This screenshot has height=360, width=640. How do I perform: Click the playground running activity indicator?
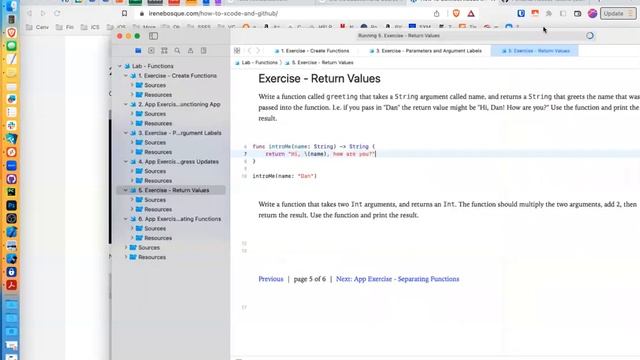point(590,36)
